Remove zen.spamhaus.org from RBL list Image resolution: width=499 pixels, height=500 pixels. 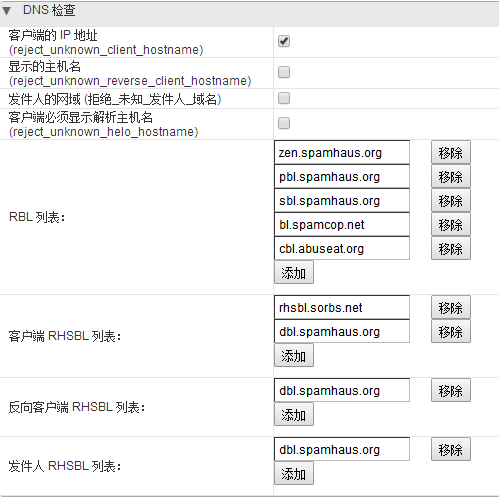[451, 153]
